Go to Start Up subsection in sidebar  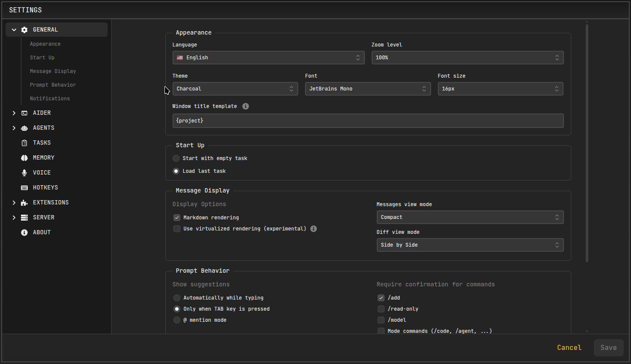click(42, 58)
